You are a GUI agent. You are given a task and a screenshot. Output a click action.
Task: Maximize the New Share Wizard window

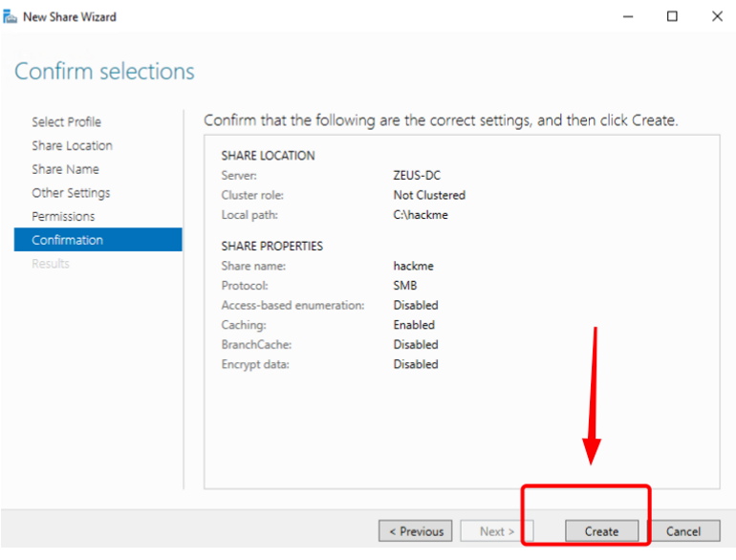click(672, 16)
